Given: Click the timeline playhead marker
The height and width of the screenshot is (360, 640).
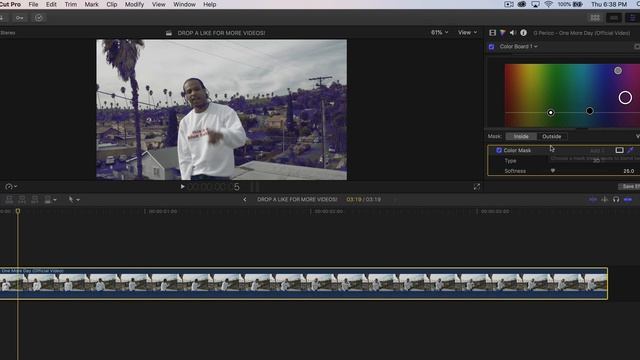Looking at the screenshot, I should pyautogui.click(x=18, y=211).
